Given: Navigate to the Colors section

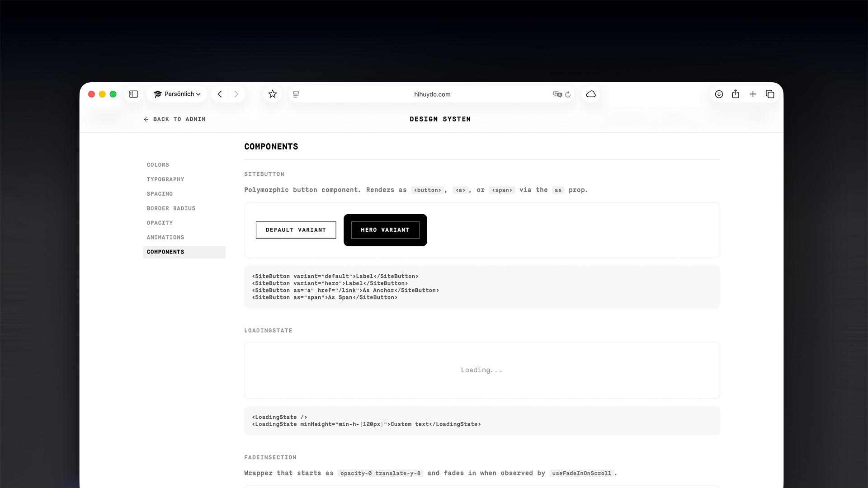Looking at the screenshot, I should click(158, 164).
